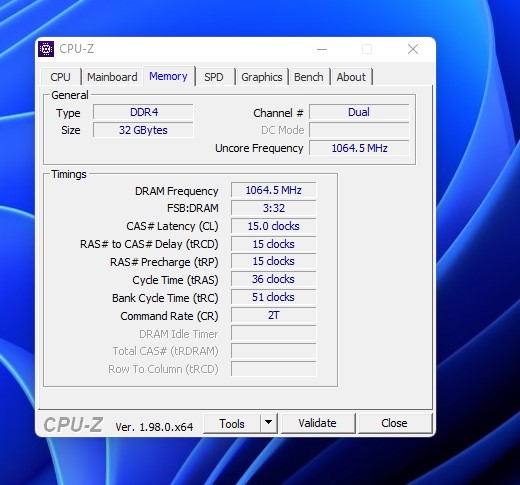Switch to the Mainboard tab
520x485 pixels.
pyautogui.click(x=112, y=77)
